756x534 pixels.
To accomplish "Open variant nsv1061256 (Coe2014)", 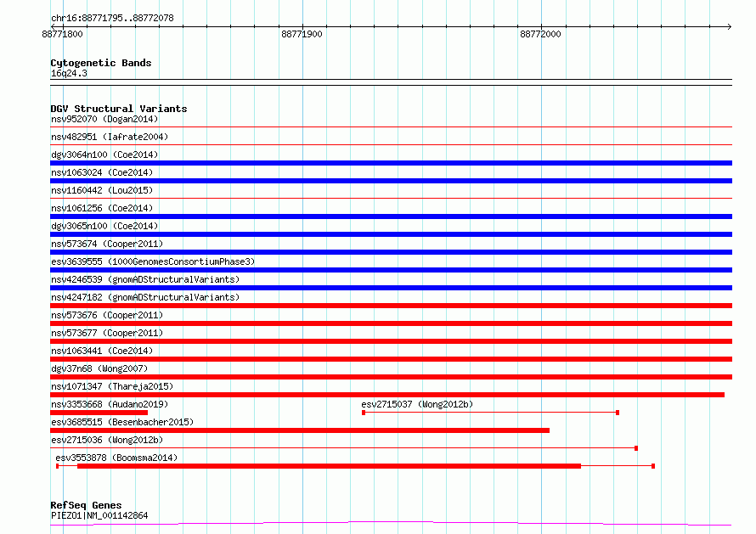I will pyautogui.click(x=102, y=208).
